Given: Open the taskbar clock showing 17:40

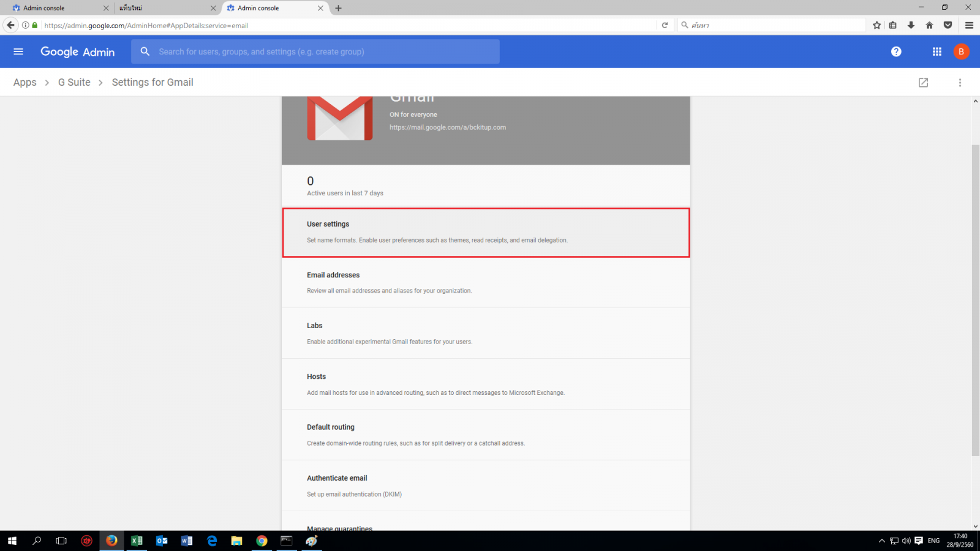Looking at the screenshot, I should coord(960,541).
